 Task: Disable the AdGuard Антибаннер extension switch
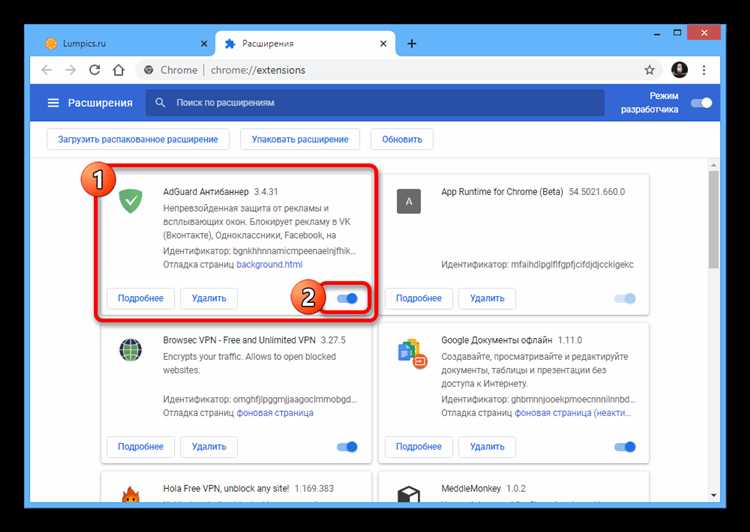347,299
